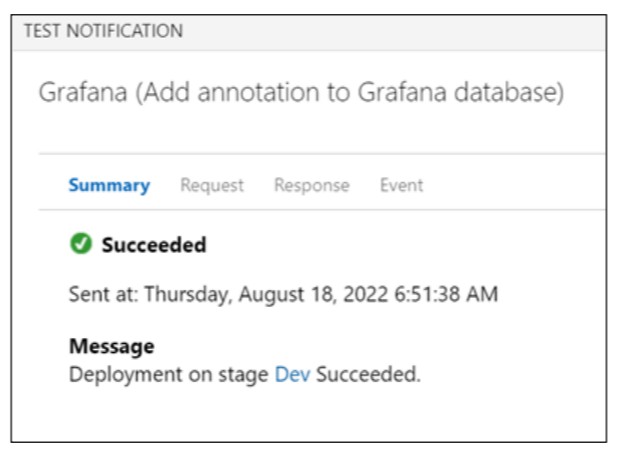The image size is (623, 456).
Task: Open the Response tab
Action: pos(312,185)
